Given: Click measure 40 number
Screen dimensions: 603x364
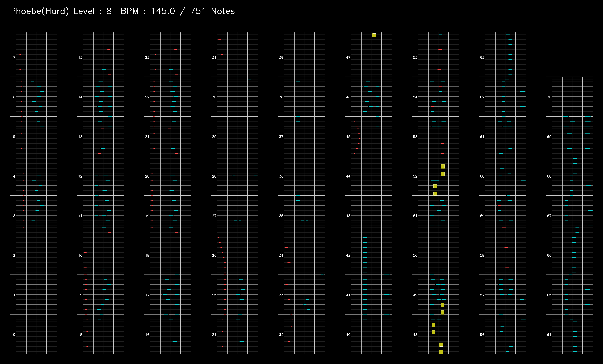Looking at the screenshot, I should [x=348, y=335].
